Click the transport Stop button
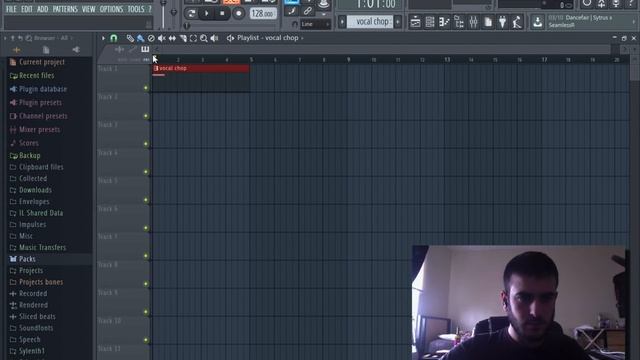The height and width of the screenshot is (360, 640). click(222, 13)
